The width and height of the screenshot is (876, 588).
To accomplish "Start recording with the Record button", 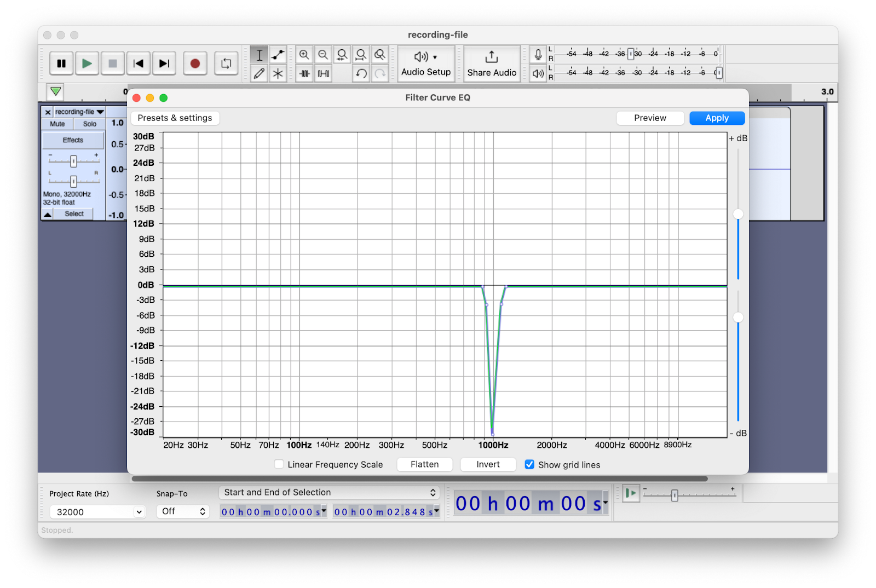I will tap(195, 64).
